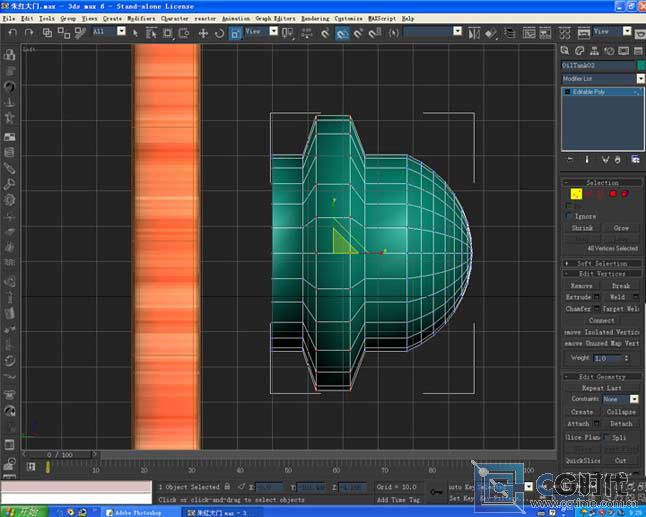This screenshot has width=646, height=517.
Task: Collapse the Edit Vertices rollout
Action: (602, 274)
